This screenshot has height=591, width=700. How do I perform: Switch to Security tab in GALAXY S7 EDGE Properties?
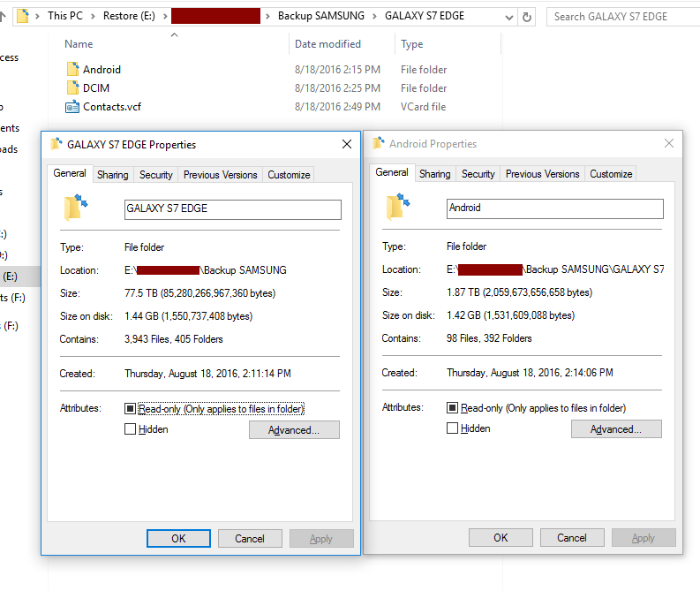156,175
